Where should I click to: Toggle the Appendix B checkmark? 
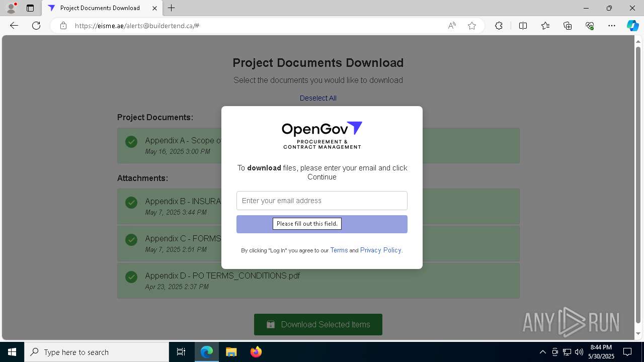[x=131, y=202]
